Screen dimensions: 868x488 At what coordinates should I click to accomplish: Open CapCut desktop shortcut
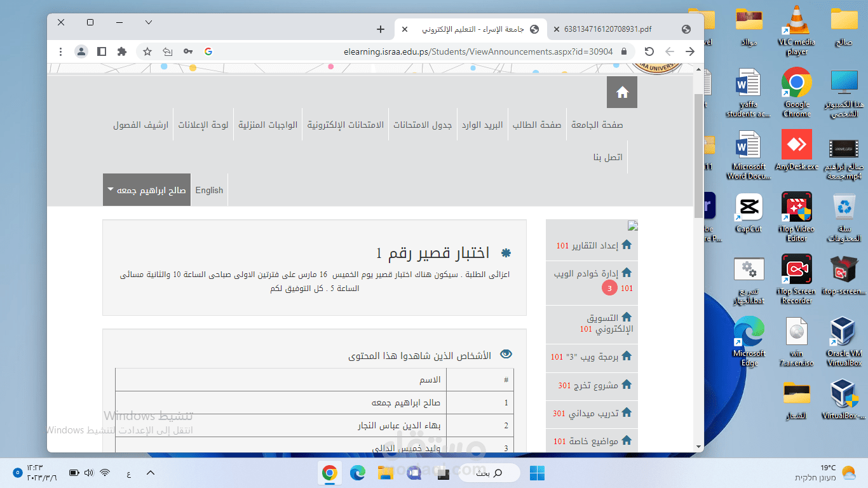point(750,213)
